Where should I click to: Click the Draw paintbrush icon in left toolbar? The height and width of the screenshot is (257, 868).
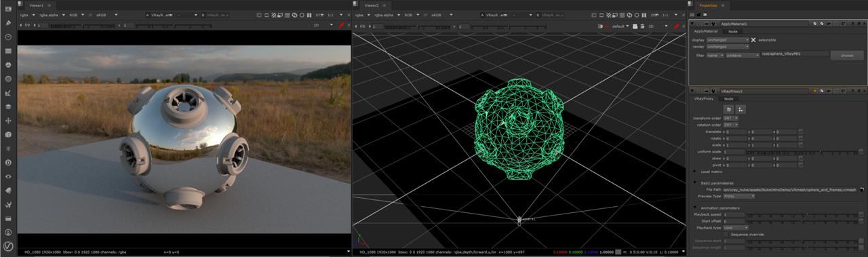(x=8, y=22)
